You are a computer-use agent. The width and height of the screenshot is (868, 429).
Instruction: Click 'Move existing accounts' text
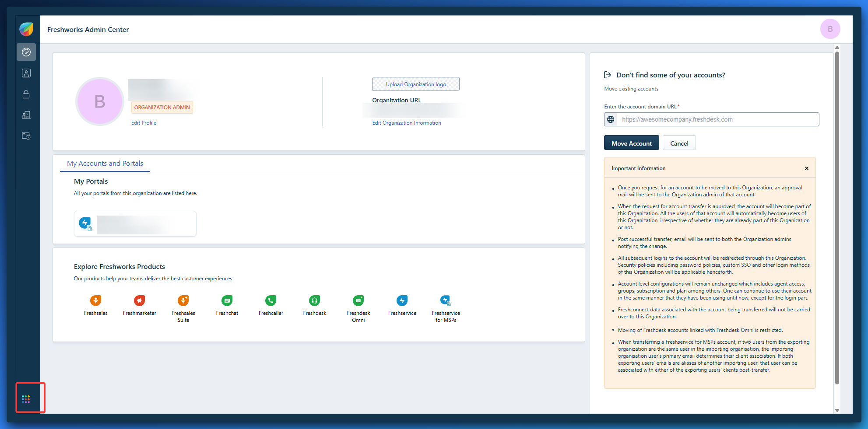point(631,89)
